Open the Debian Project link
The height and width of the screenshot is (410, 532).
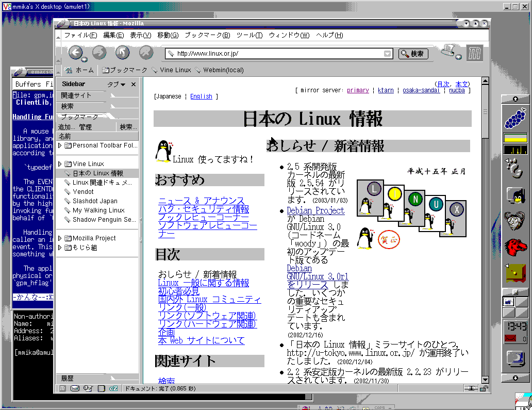(315, 210)
